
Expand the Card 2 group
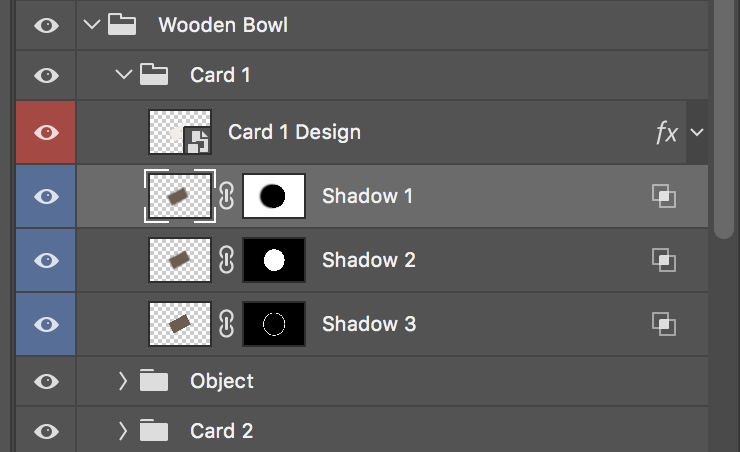123,432
